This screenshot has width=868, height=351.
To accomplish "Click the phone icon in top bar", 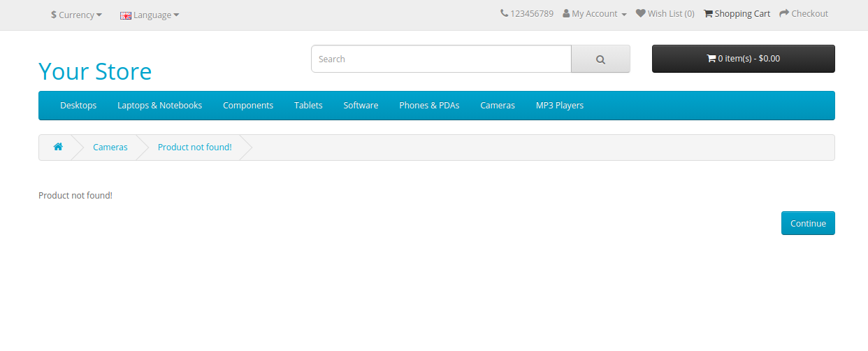I will click(x=504, y=13).
